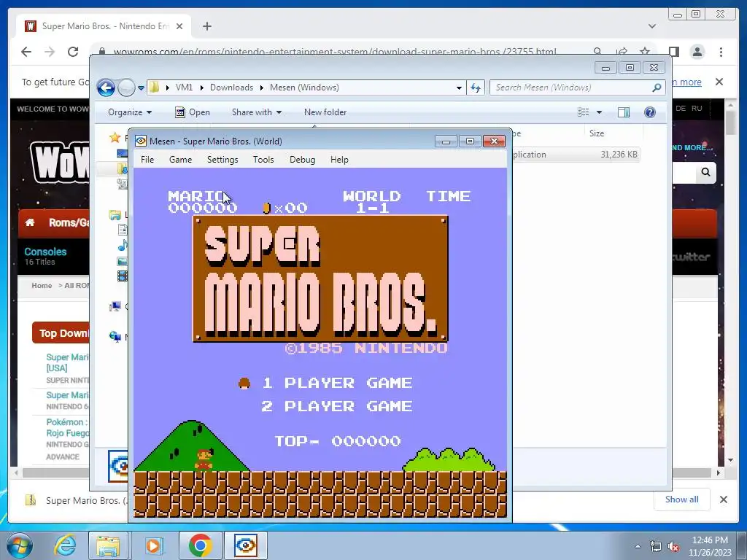
Task: Open the Windows Start menu
Action: pos(20,545)
